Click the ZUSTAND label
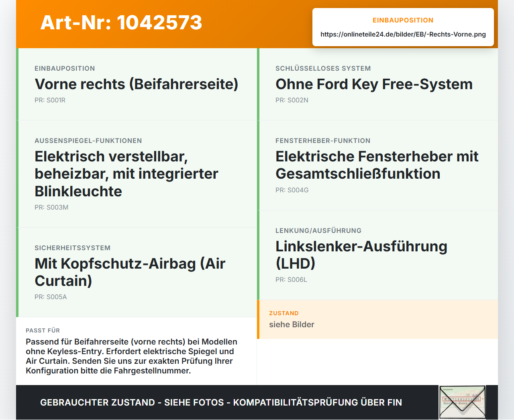The image size is (514, 420). coord(284,313)
